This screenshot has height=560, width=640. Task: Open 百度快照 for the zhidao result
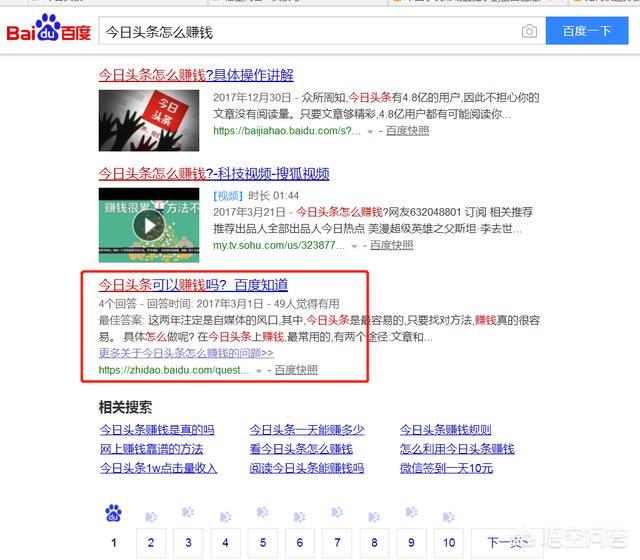(296, 370)
